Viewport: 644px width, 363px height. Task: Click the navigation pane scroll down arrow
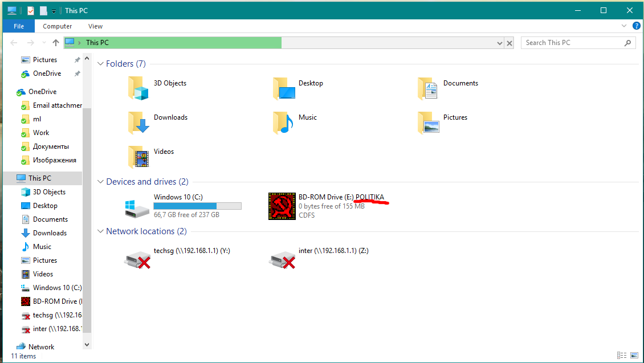tap(87, 345)
